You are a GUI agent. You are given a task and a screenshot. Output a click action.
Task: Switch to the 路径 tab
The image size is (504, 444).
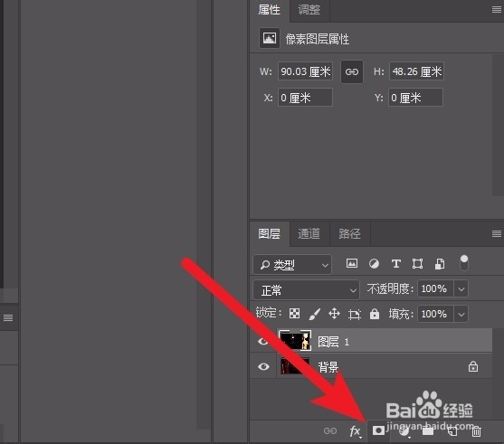click(349, 234)
